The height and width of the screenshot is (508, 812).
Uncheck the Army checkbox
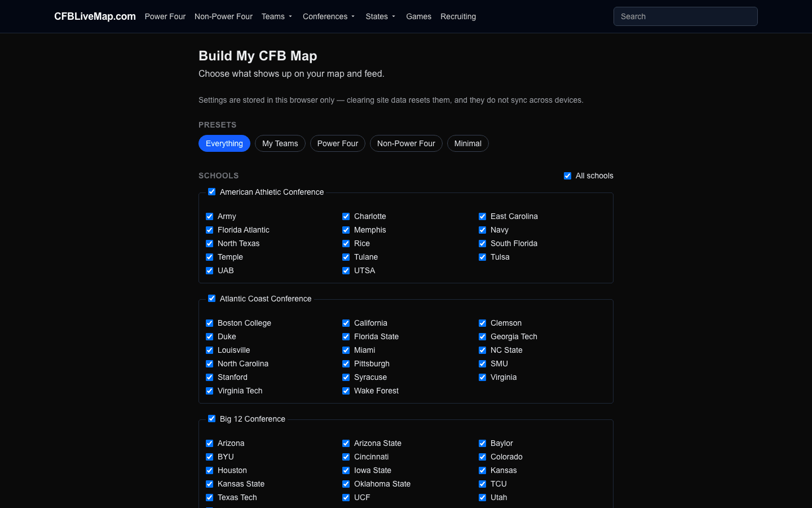tap(209, 216)
